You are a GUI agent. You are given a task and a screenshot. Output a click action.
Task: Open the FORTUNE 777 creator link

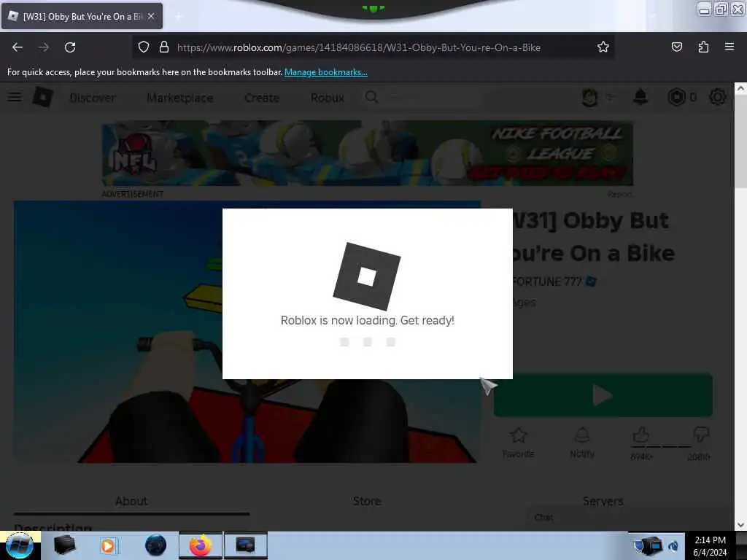pyautogui.click(x=547, y=282)
